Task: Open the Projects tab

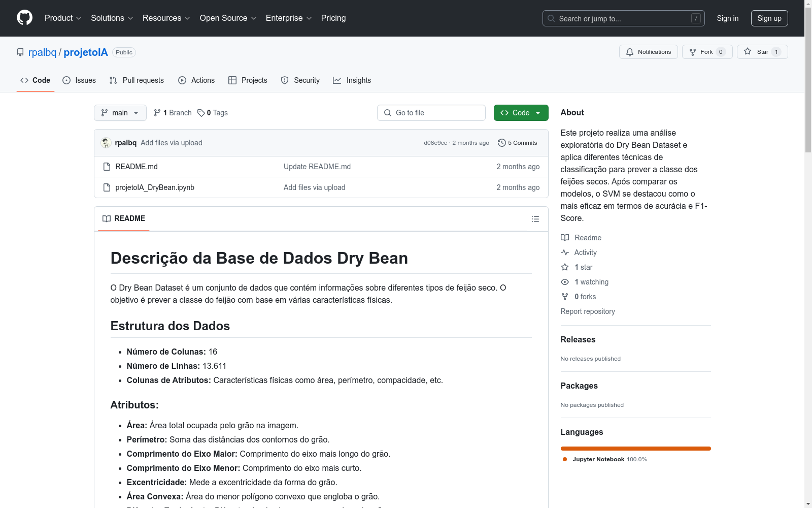Action: [x=248, y=80]
